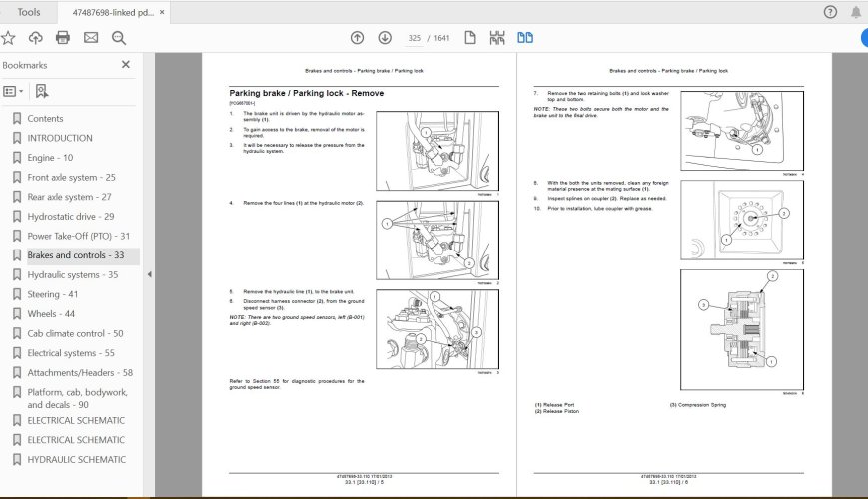
Task: Open the Help question mark icon
Action: click(830, 12)
